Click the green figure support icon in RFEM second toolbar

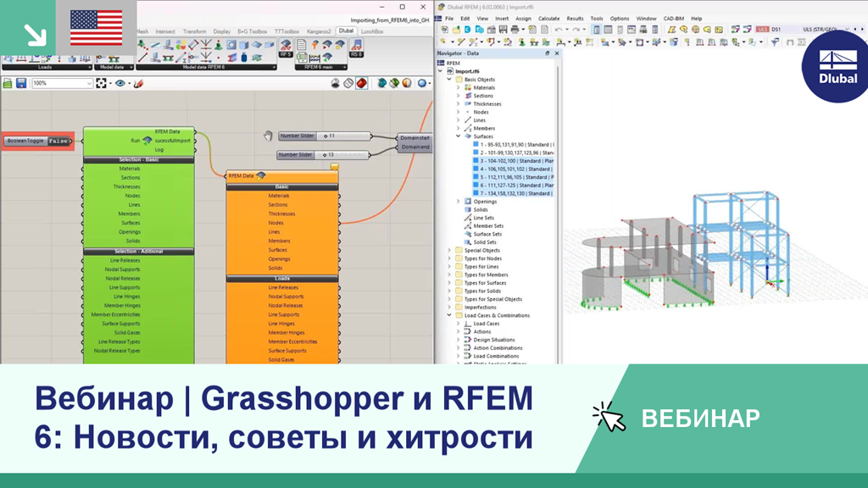[522, 42]
